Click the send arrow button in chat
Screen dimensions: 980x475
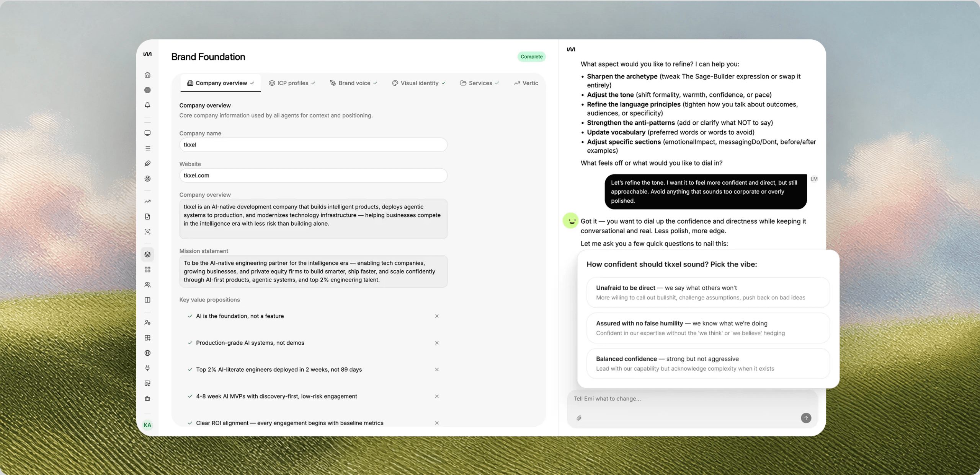pos(806,418)
